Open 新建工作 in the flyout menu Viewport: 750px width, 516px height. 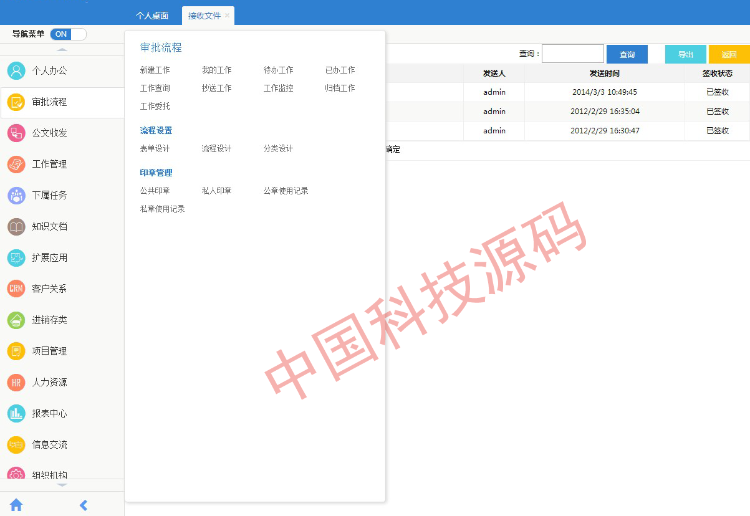(155, 70)
